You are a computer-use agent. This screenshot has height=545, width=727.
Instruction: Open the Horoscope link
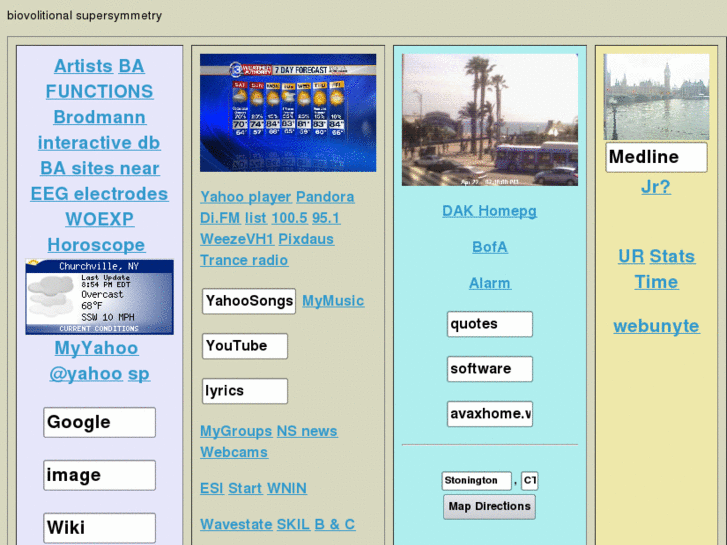(x=96, y=244)
